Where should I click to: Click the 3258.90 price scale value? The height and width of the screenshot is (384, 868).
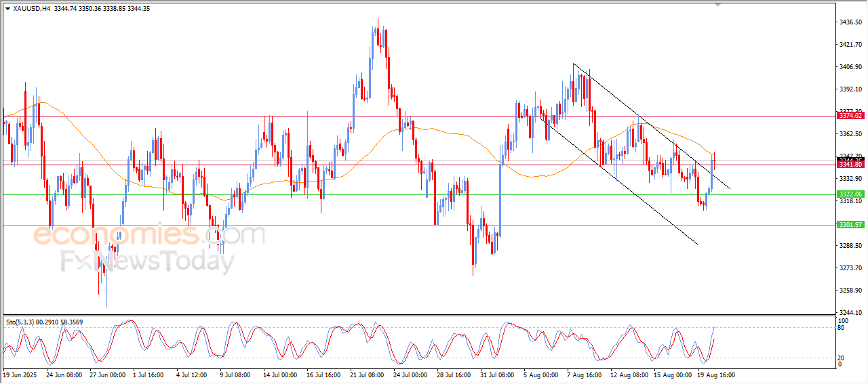[850, 291]
